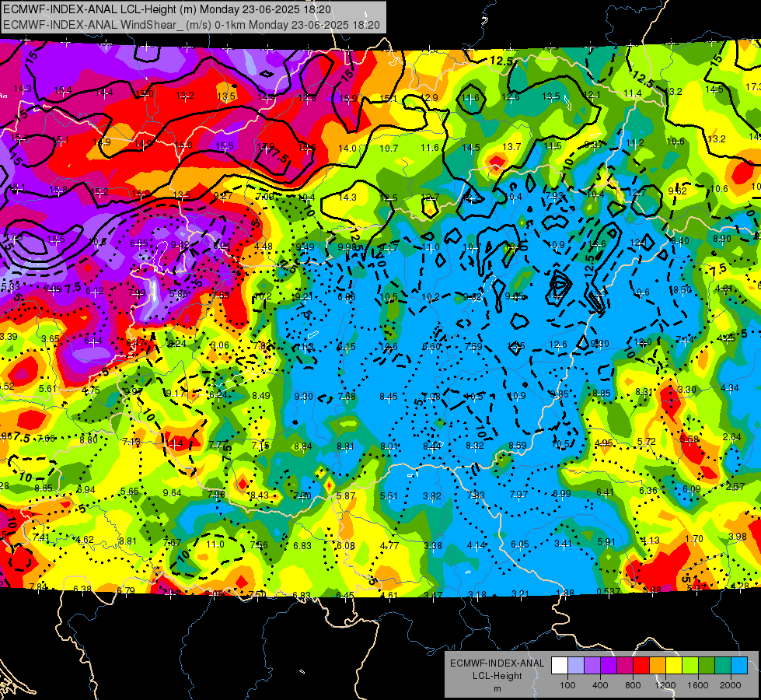The height and width of the screenshot is (700, 761).
Task: Click the white swatch in the legend
Action: coord(559,666)
